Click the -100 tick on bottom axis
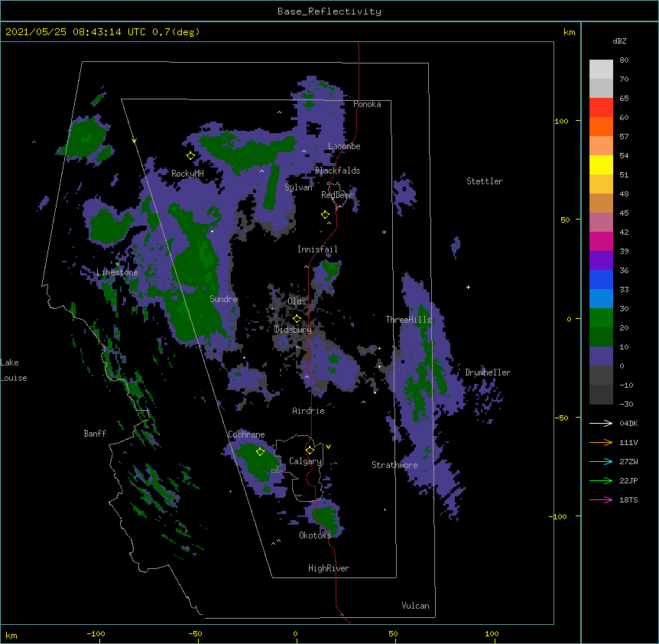 [96, 633]
